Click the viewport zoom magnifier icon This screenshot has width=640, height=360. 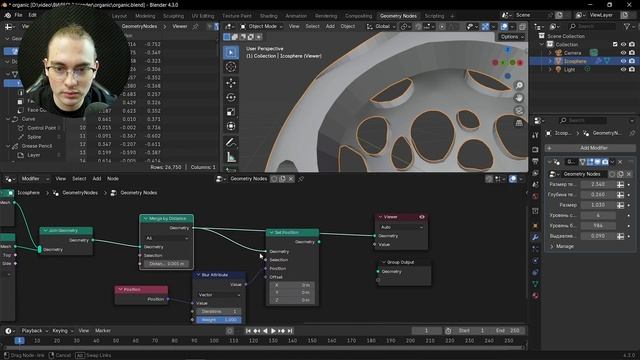(x=519, y=85)
